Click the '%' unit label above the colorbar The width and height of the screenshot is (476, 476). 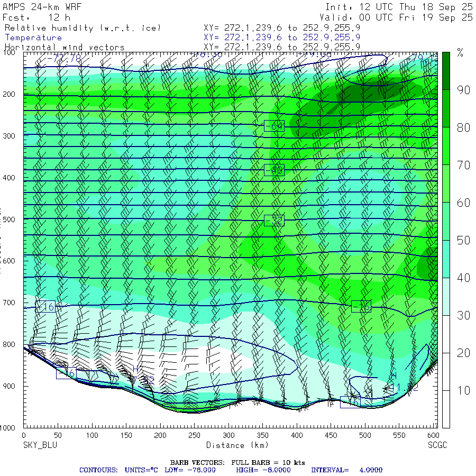click(460, 53)
